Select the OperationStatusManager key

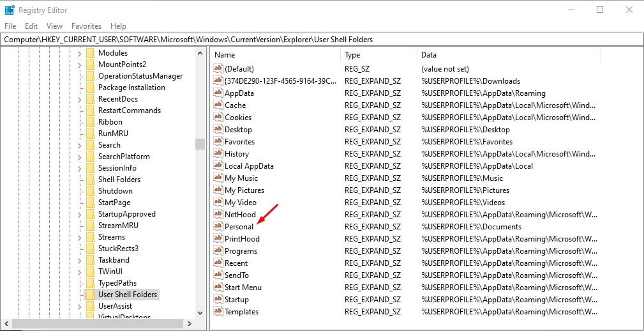pos(140,76)
